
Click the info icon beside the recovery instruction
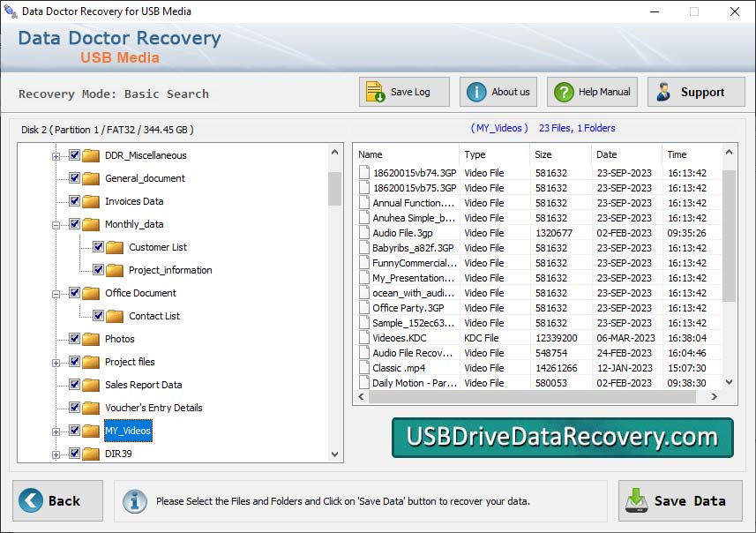point(134,501)
